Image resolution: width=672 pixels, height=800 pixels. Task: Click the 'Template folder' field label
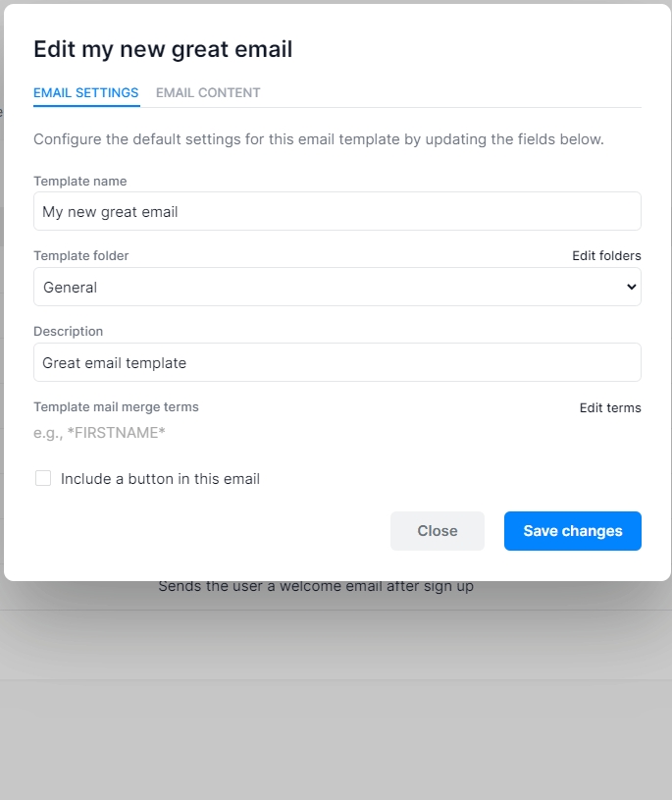coord(81,256)
